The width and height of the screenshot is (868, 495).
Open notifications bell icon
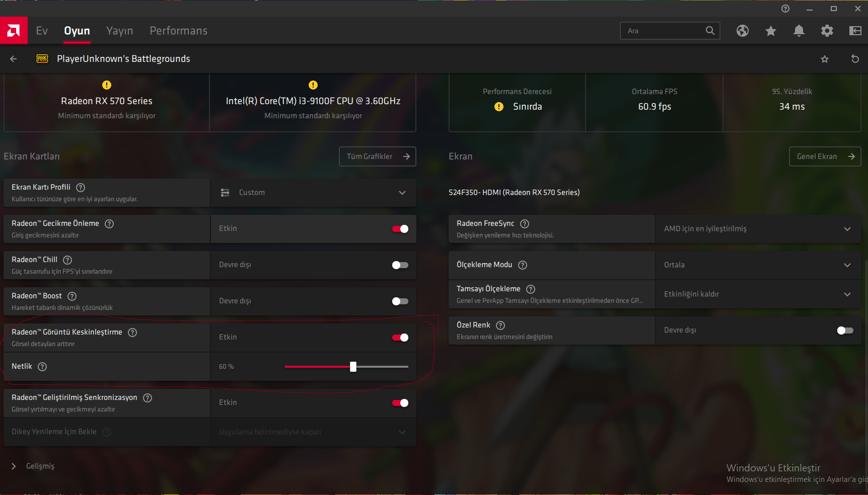(799, 31)
